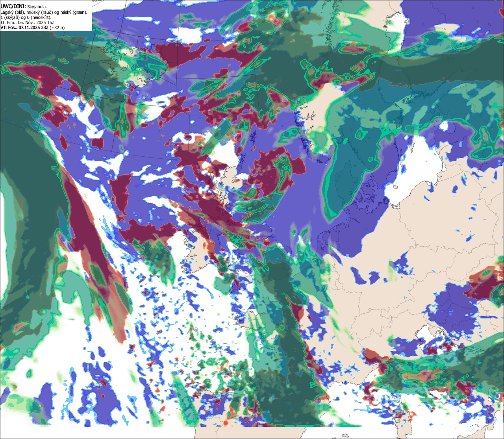Click the 'UWC/DINI: Skýjahula.' title text

tap(24, 6)
